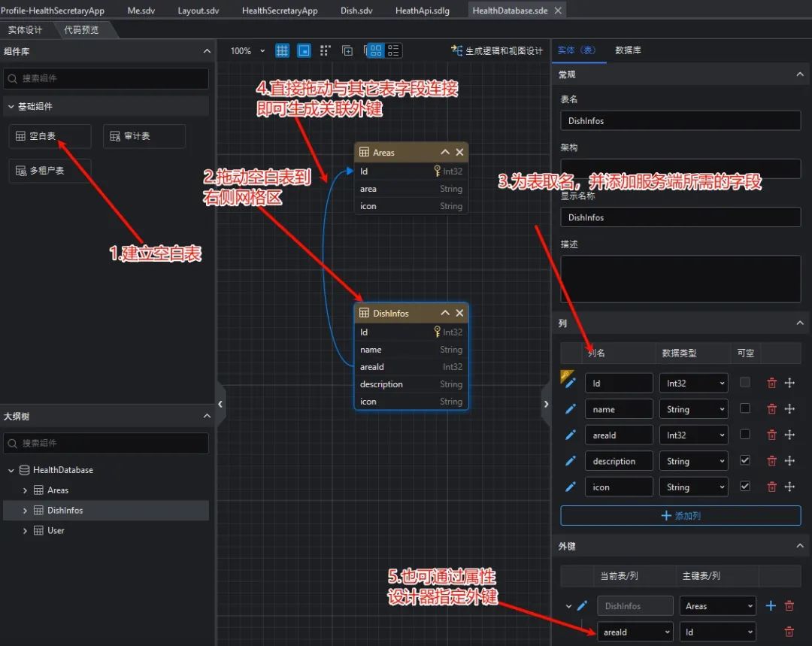Click the component library search box
812x646 pixels.
coord(106,78)
